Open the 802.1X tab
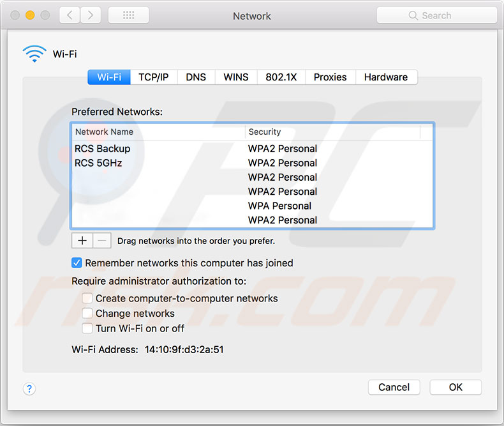Viewport: 504px width, 426px height. click(281, 77)
